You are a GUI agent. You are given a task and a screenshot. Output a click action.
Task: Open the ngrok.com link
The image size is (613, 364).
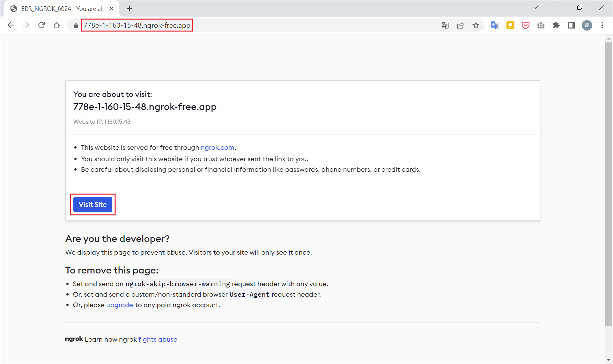[x=218, y=147]
